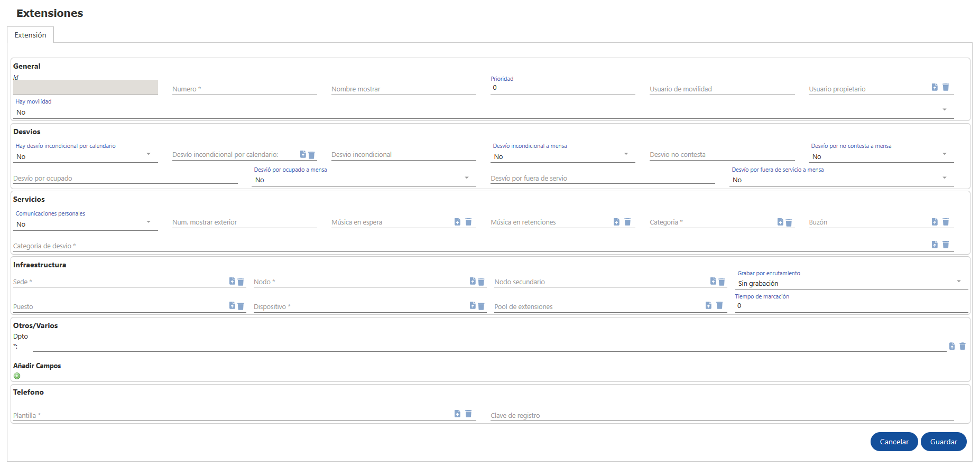Clear Usuario propietario with trash icon
The width and height of the screenshot is (980, 467).
point(946,87)
